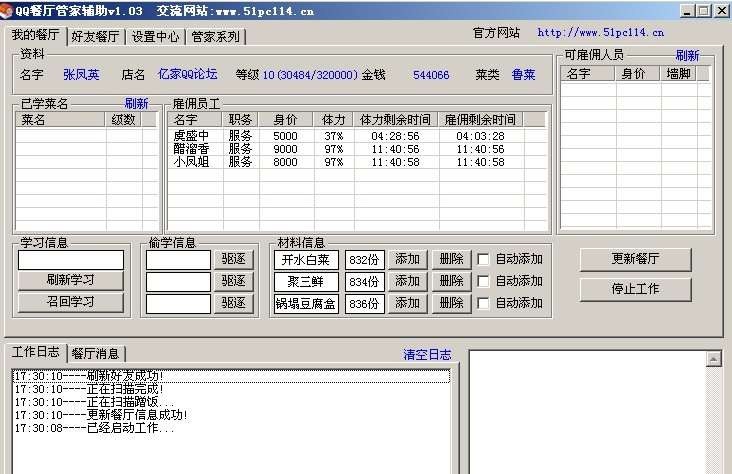The width and height of the screenshot is (732, 474).
Task: Click the 菜名 column header
Action: (x=60, y=120)
